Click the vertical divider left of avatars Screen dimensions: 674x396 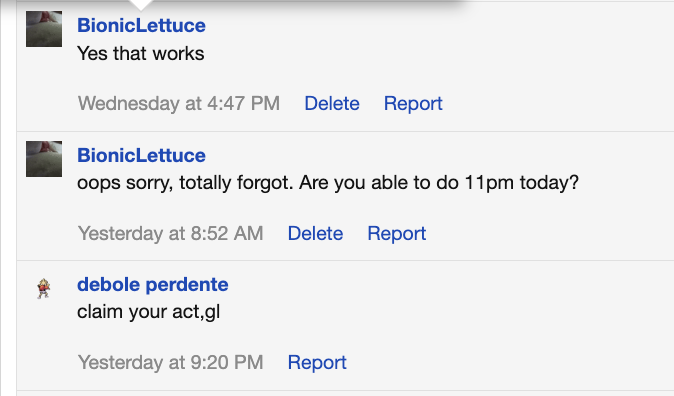pyautogui.click(x=16, y=198)
